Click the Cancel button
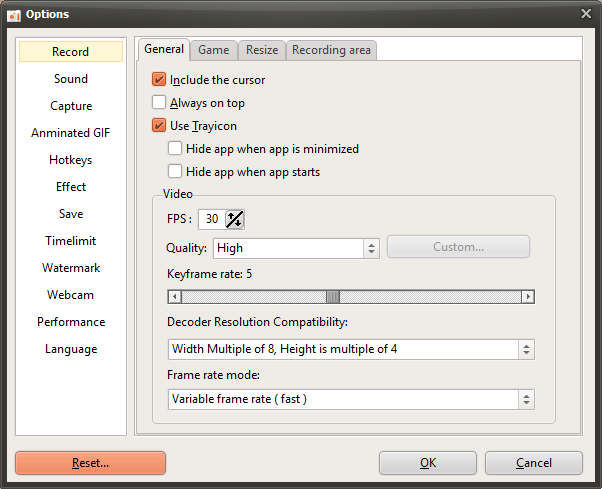The width and height of the screenshot is (602, 489). 533,463
